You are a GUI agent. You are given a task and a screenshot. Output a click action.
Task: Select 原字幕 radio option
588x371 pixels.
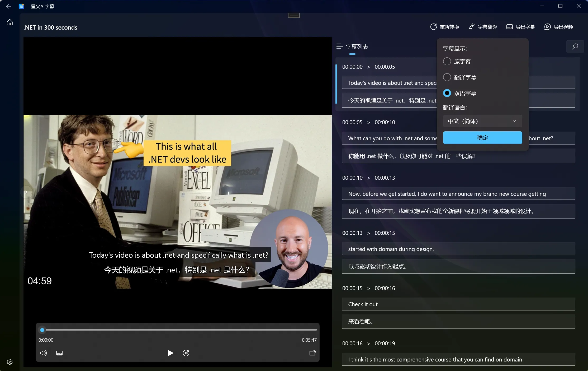coord(447,61)
